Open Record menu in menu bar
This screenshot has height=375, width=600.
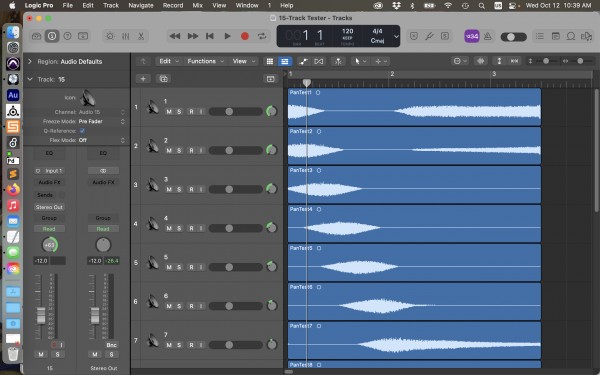[x=173, y=5]
